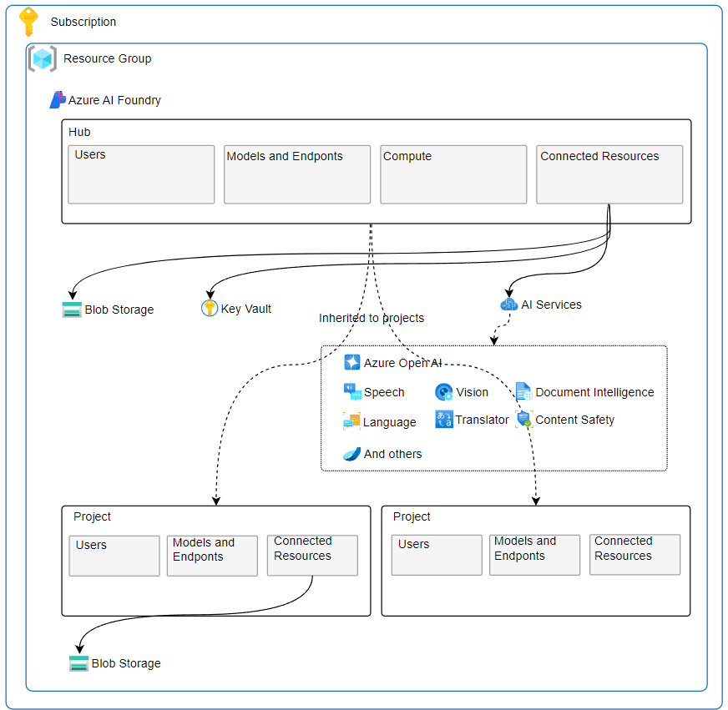
Task: Click the 'Azure AI Foundry' label
Action: 114,100
